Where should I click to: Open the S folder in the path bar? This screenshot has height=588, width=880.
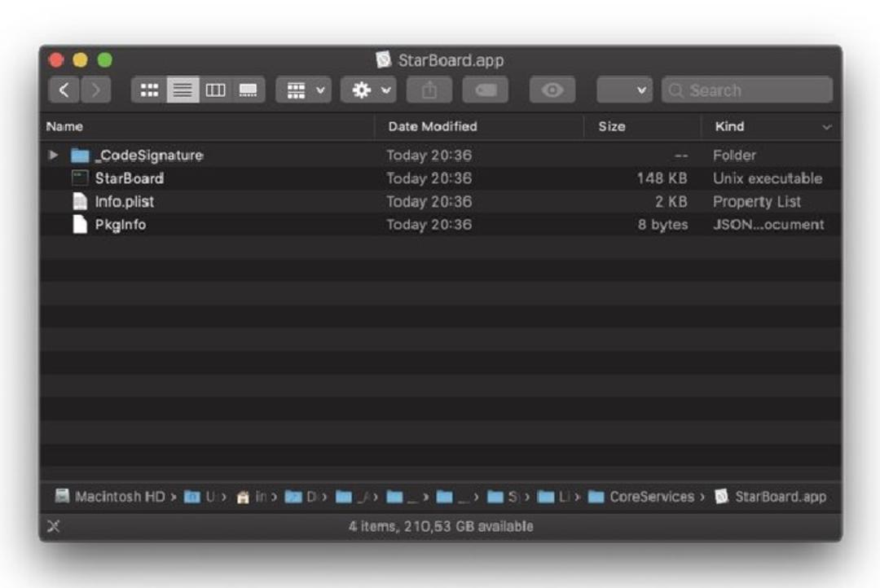(x=503, y=497)
